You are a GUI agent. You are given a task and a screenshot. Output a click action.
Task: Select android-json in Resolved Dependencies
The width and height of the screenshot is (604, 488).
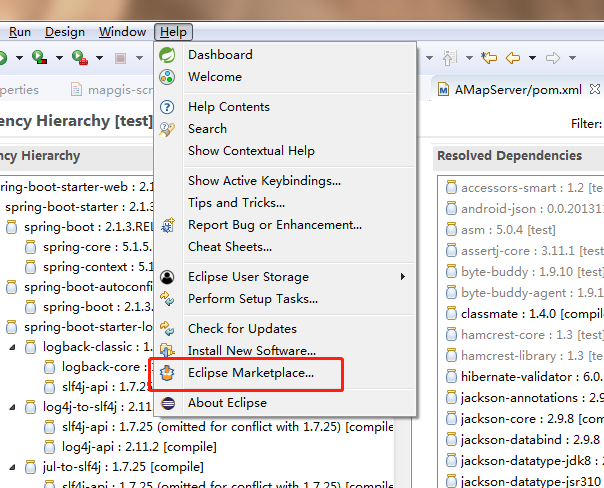point(524,209)
